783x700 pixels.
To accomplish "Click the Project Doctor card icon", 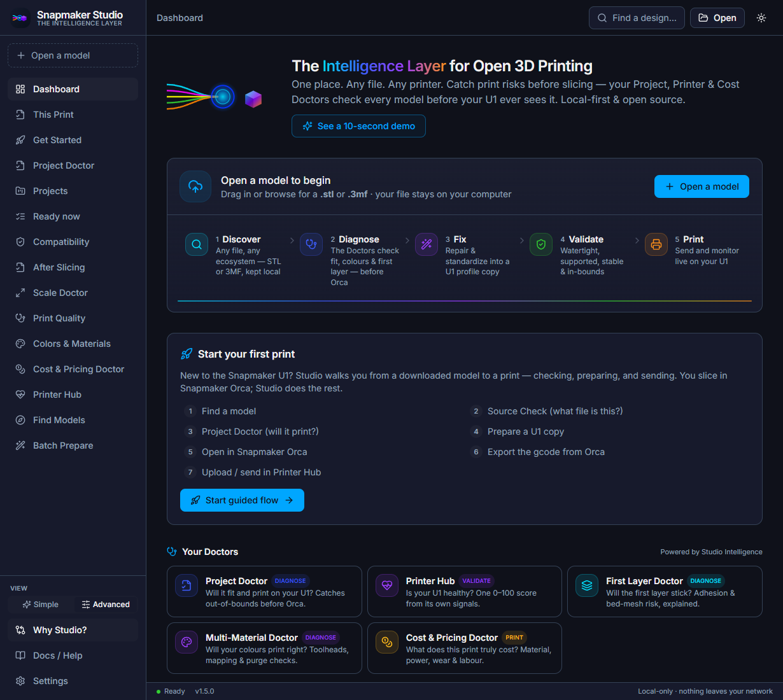I will 187,585.
